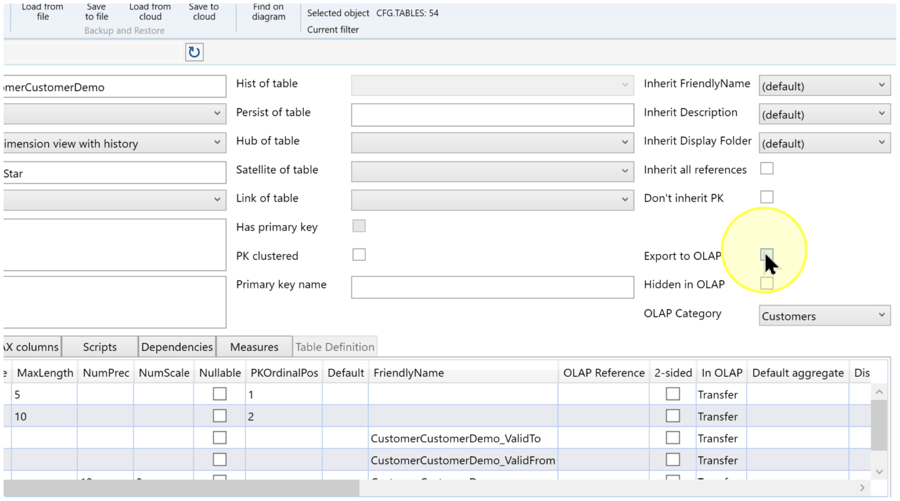
Task: Click Find on diagram button
Action: (x=268, y=11)
